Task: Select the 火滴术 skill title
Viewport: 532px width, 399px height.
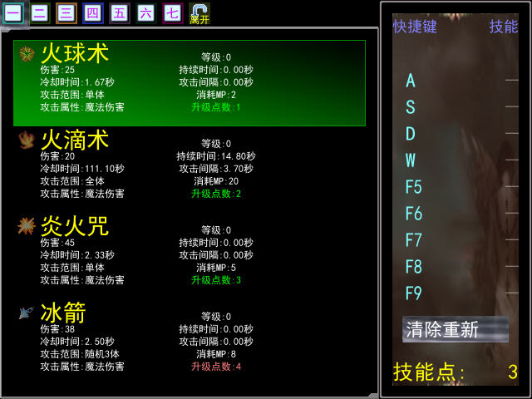Action: 75,140
